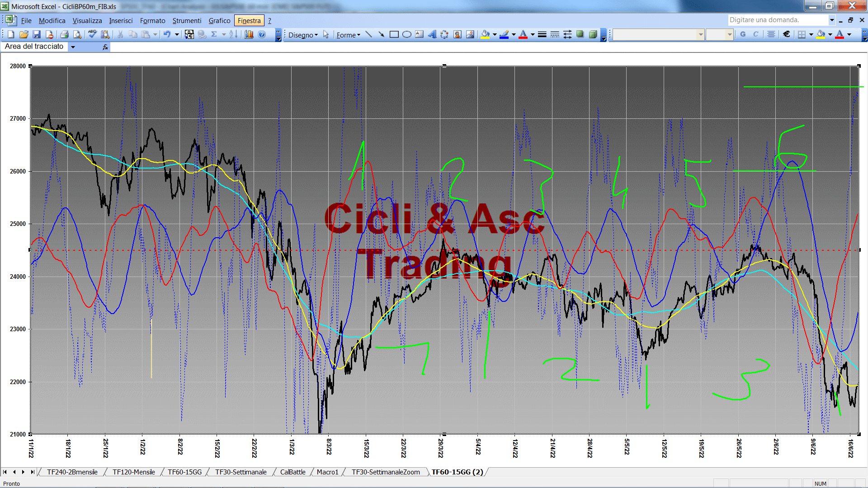868x488 pixels.
Task: Open Shadow Style settings
Action: (x=580, y=34)
